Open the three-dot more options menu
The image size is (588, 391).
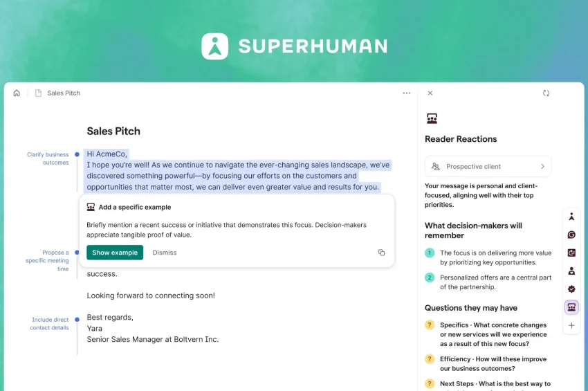406,93
